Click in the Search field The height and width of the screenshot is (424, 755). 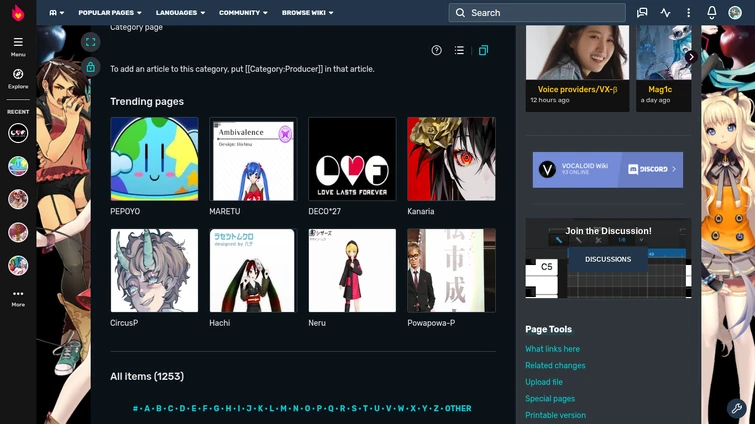537,13
